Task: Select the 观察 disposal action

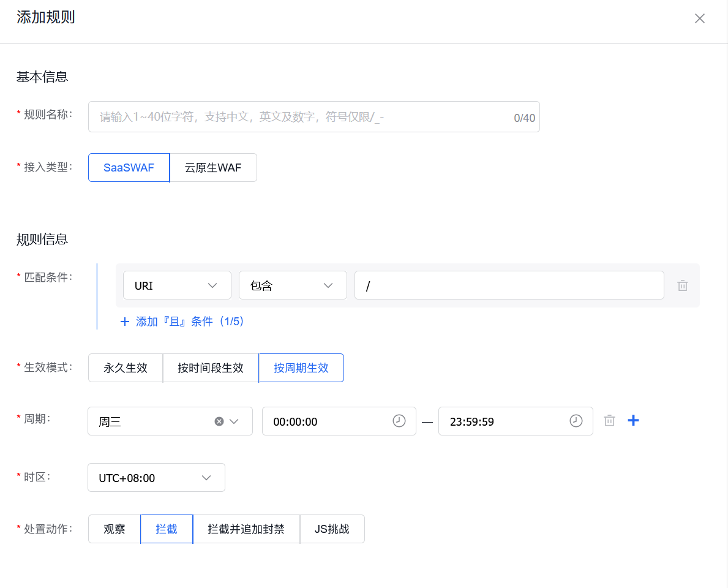Action: 114,529
